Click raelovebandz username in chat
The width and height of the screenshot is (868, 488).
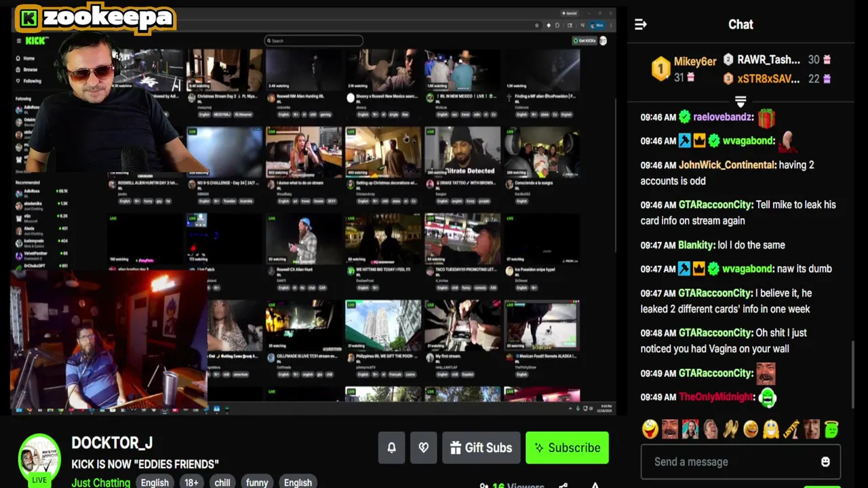[x=724, y=117]
